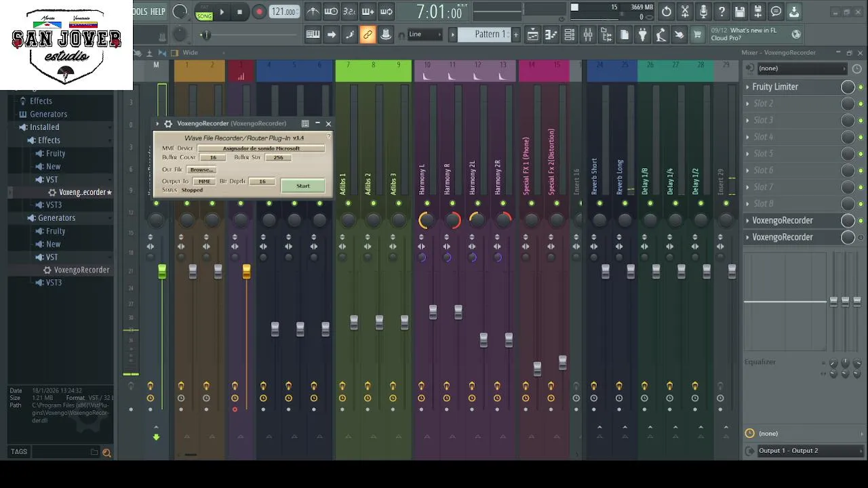Screen dimensions: 868x488
Task: Toggle the last VoxengoRecorder slot LED
Action: point(861,237)
